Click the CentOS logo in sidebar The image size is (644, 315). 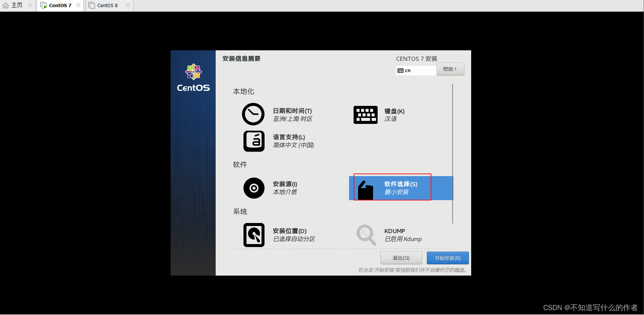[x=194, y=78]
